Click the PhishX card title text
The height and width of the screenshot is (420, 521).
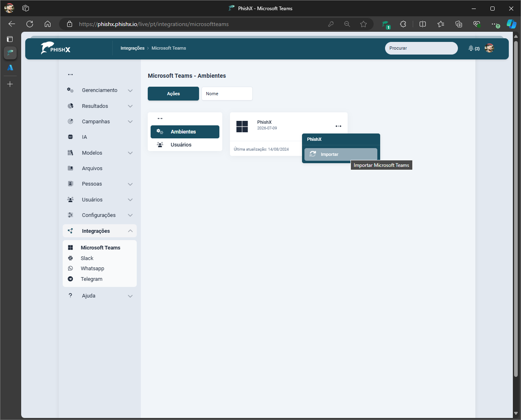click(264, 122)
